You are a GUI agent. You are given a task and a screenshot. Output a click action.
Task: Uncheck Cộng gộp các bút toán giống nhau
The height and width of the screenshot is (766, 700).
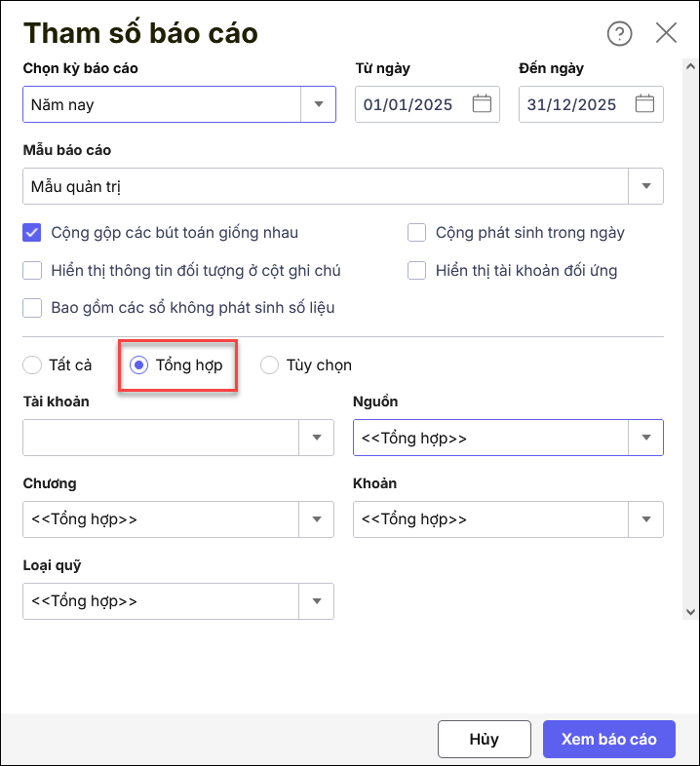[33, 233]
